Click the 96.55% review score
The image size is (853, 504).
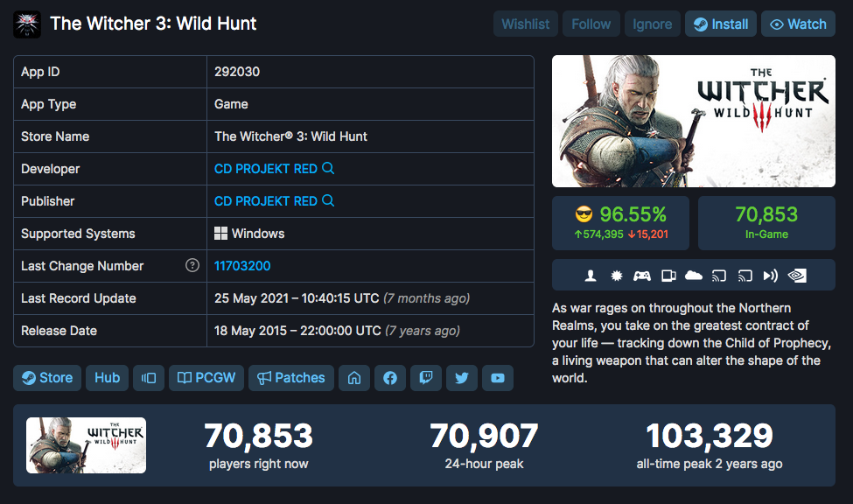point(633,214)
